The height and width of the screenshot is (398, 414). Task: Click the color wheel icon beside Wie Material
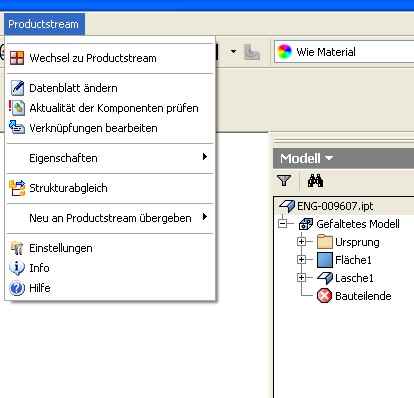284,52
